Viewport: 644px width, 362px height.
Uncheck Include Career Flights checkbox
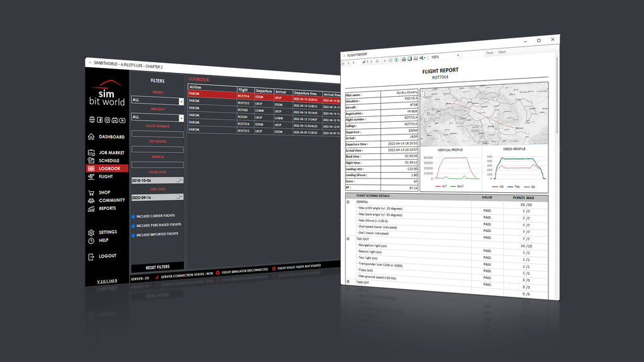click(x=133, y=216)
